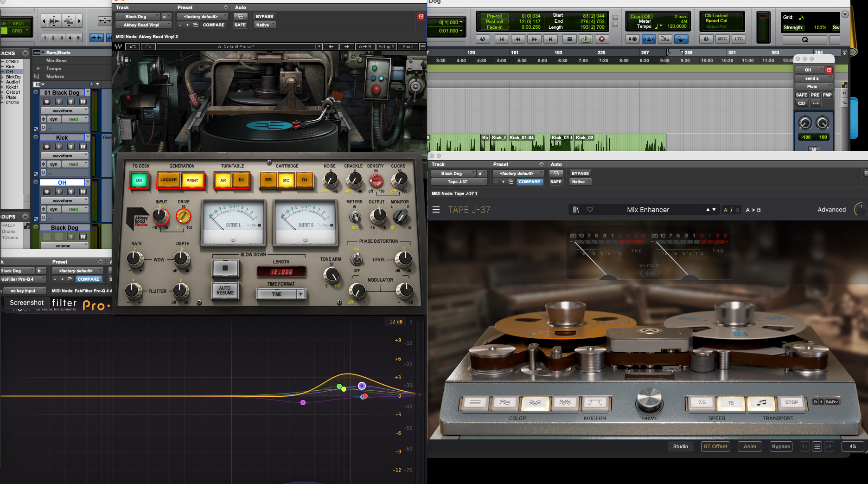Click the Slow Down stop button on Vinyl
The width and height of the screenshot is (868, 484).
click(x=225, y=268)
